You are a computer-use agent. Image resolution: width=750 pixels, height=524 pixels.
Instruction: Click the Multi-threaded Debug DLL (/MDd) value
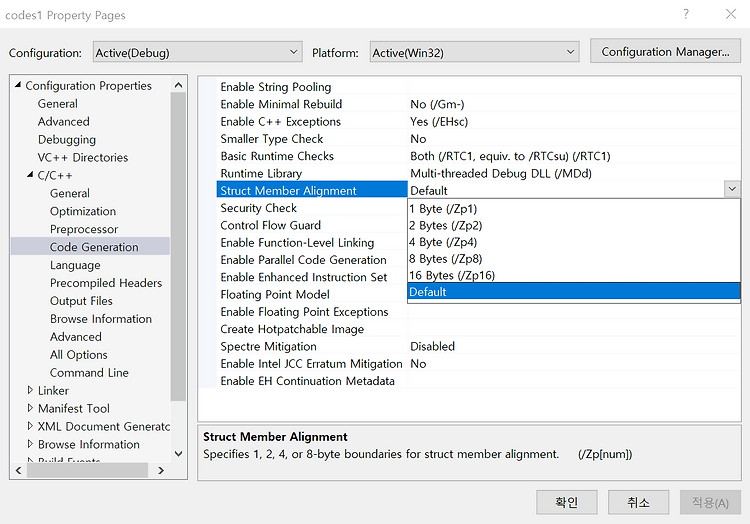[x=501, y=173]
